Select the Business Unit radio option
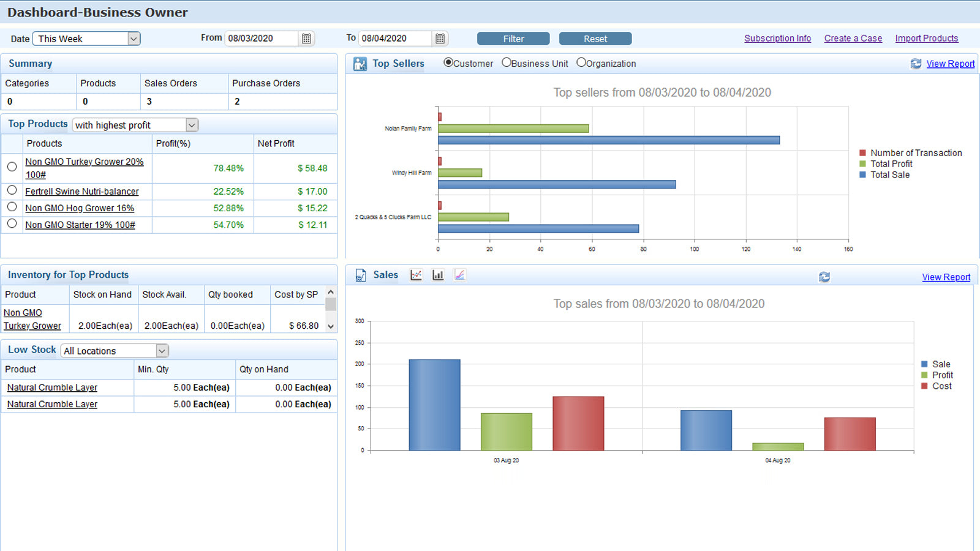 click(507, 62)
